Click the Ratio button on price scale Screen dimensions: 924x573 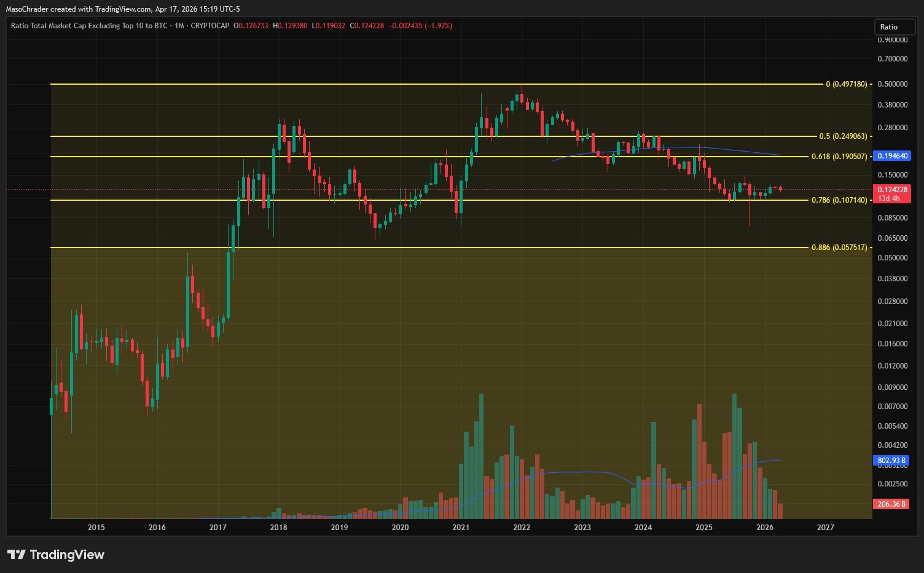click(895, 27)
